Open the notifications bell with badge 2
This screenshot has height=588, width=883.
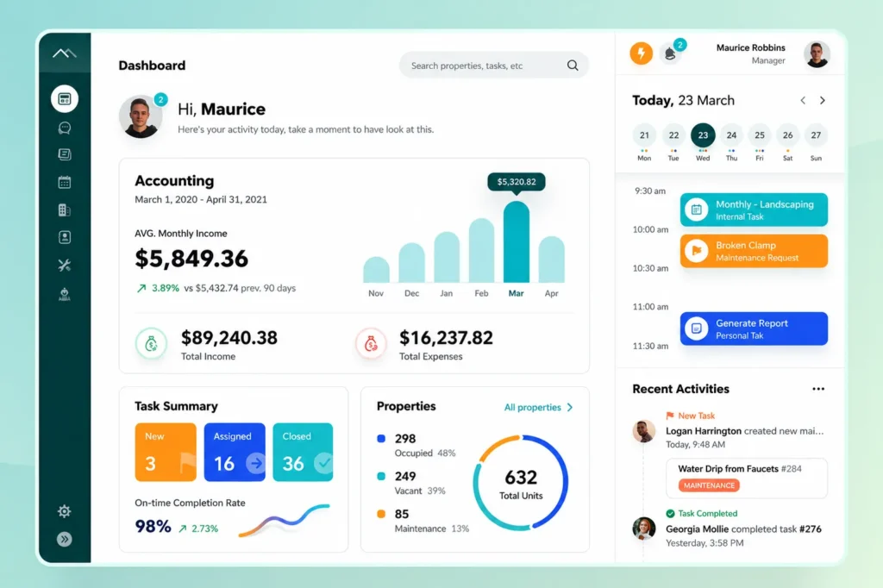[670, 53]
